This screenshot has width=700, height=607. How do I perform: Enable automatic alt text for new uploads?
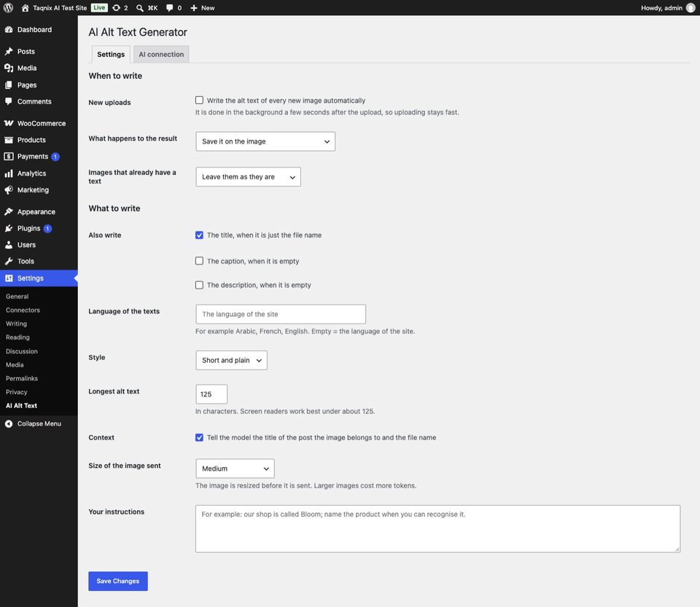coord(199,101)
